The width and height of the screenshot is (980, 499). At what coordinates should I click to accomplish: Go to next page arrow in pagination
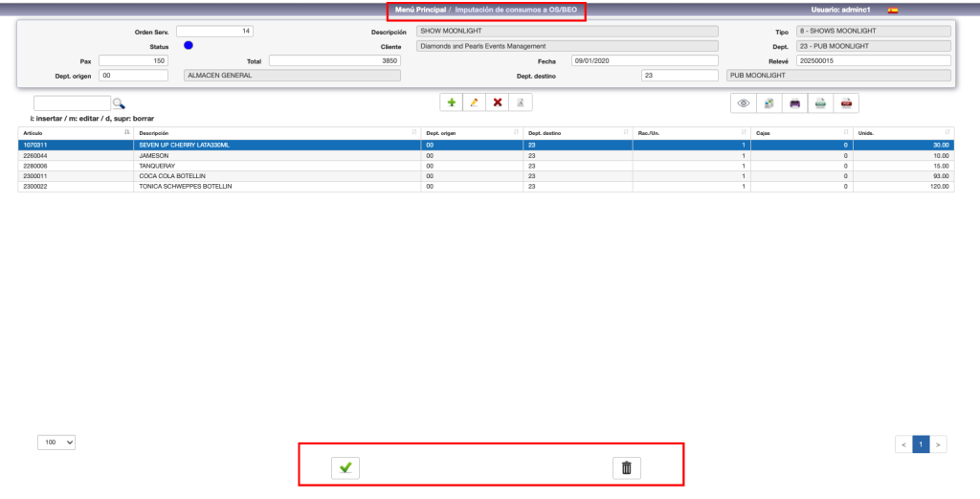[939, 444]
